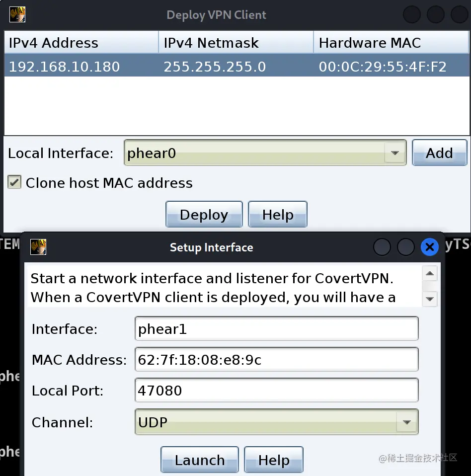The image size is (471, 476).
Task: Click middle titlebar button of Setup Interface
Action: point(406,247)
